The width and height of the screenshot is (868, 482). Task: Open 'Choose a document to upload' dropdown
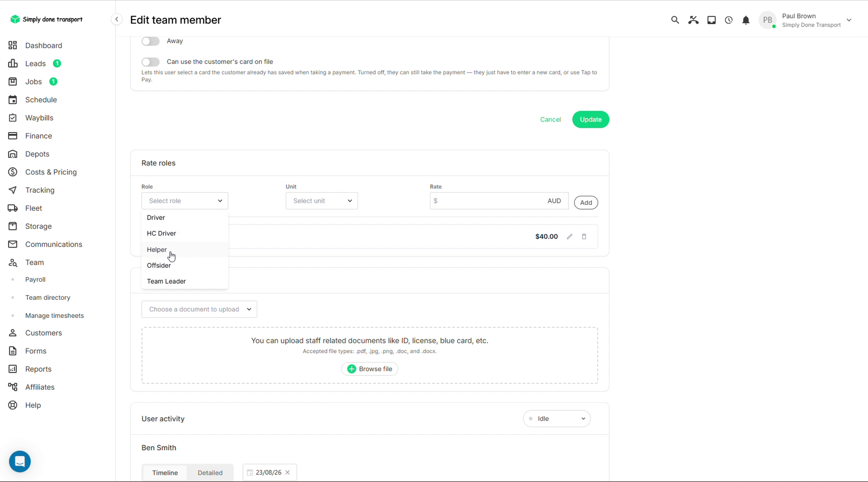199,309
